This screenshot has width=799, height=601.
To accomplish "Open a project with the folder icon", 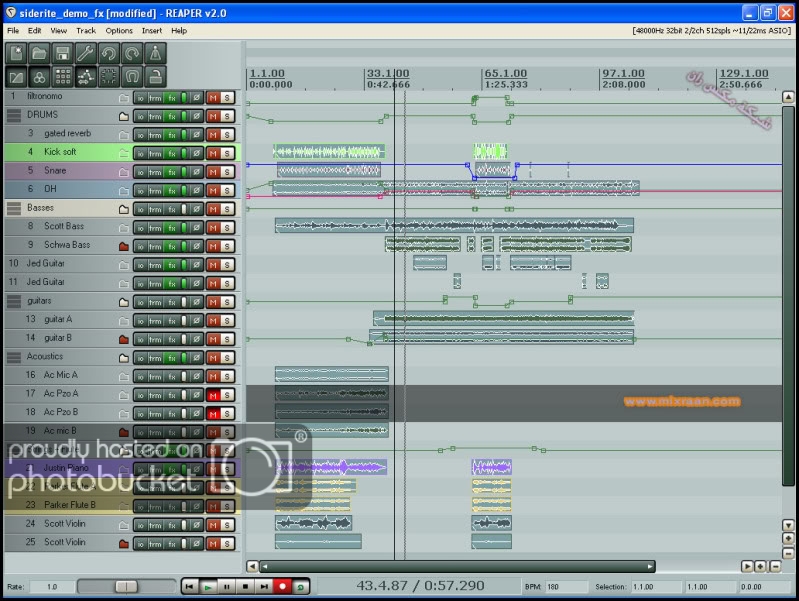I will [39, 53].
